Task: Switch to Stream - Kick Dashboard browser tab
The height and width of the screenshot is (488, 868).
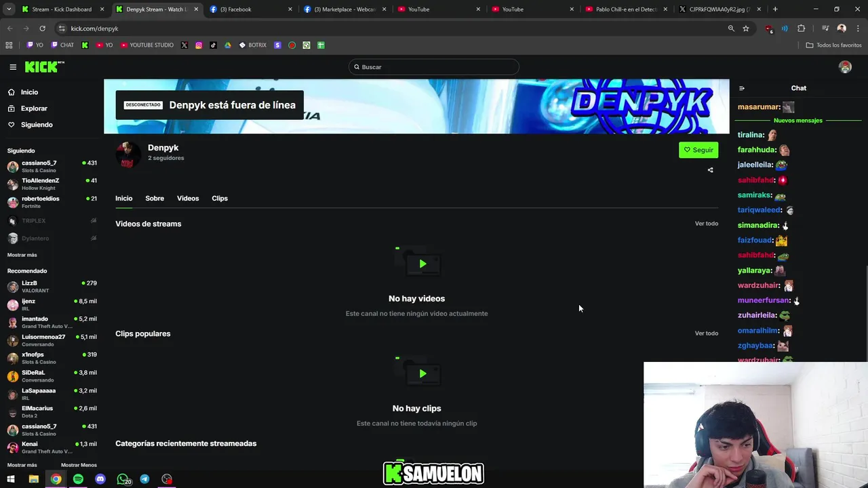Action: click(x=63, y=9)
